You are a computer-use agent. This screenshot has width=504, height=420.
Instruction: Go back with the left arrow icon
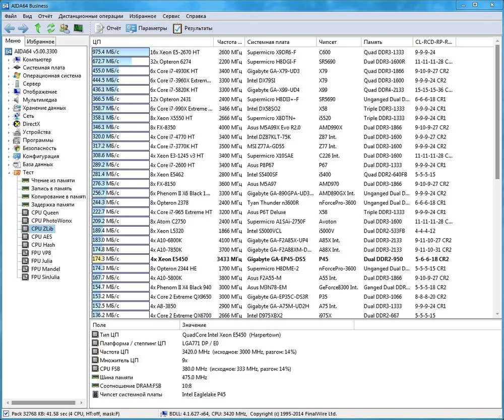coord(10,28)
